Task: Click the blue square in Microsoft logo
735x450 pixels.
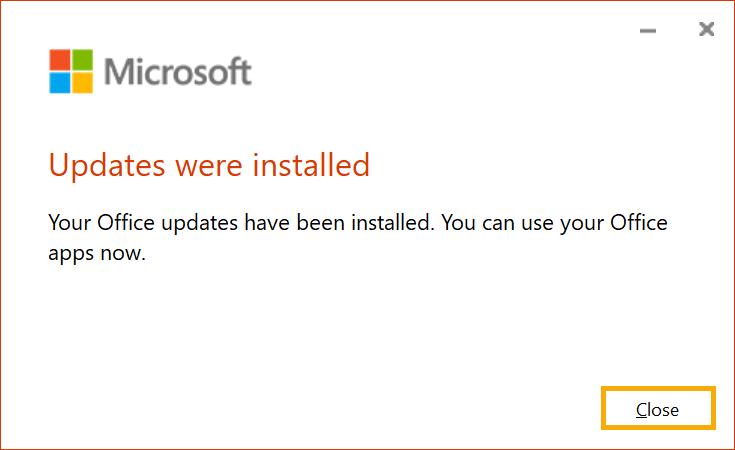Action: (x=60, y=81)
